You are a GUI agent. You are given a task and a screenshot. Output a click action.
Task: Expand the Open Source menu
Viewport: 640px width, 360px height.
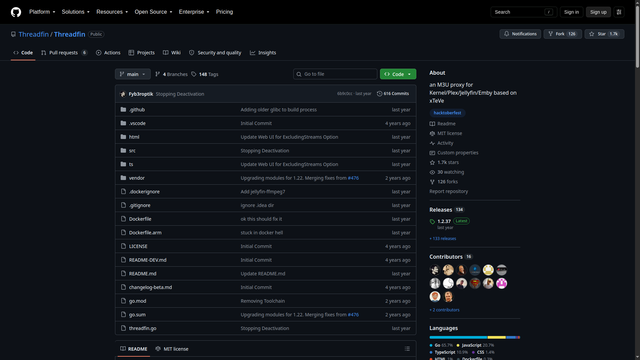[x=153, y=12]
